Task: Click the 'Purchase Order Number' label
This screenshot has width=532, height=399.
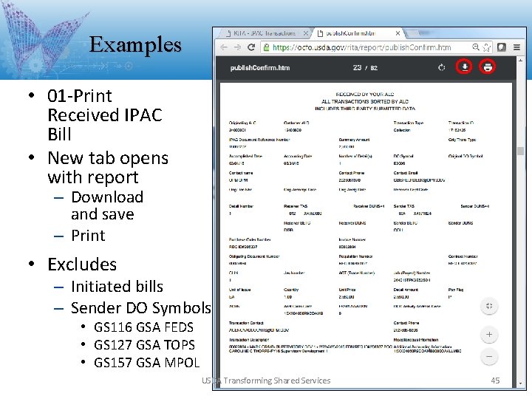Action: coord(250,239)
